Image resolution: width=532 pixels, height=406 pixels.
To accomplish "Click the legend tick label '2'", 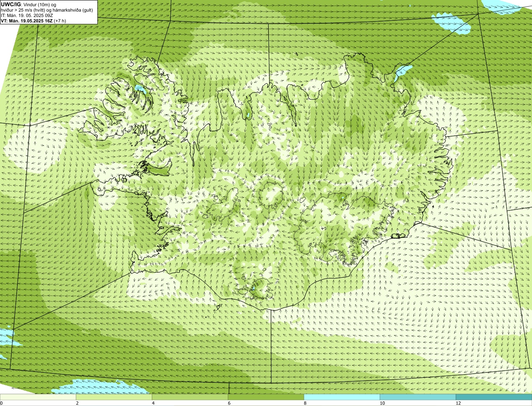I will (77, 403).
